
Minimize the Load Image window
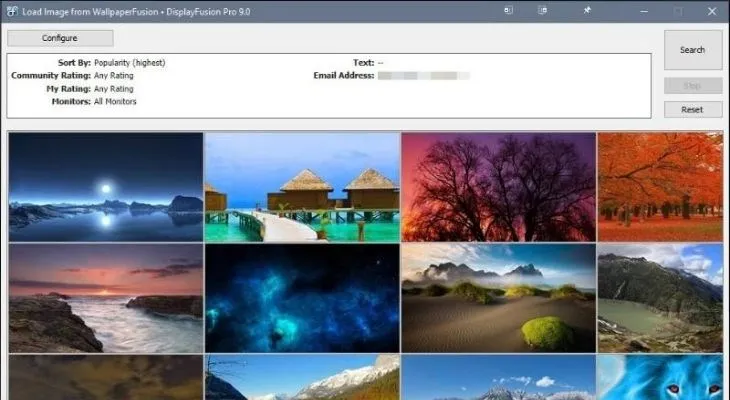click(x=644, y=11)
